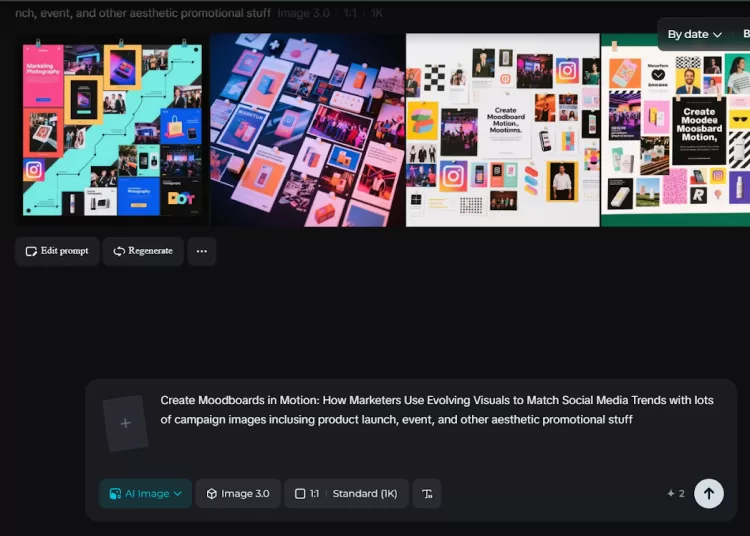
Task: Open third generated moodboard on white background
Action: [x=502, y=130]
